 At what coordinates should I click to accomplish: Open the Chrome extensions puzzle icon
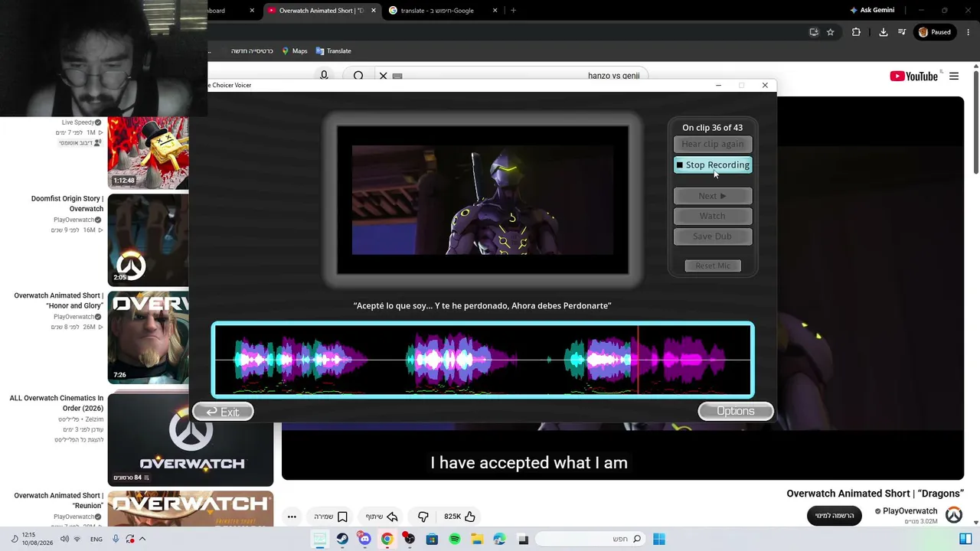click(x=856, y=32)
